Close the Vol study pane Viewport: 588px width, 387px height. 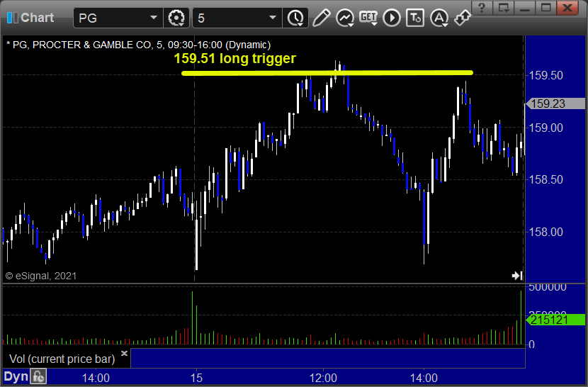(125, 353)
